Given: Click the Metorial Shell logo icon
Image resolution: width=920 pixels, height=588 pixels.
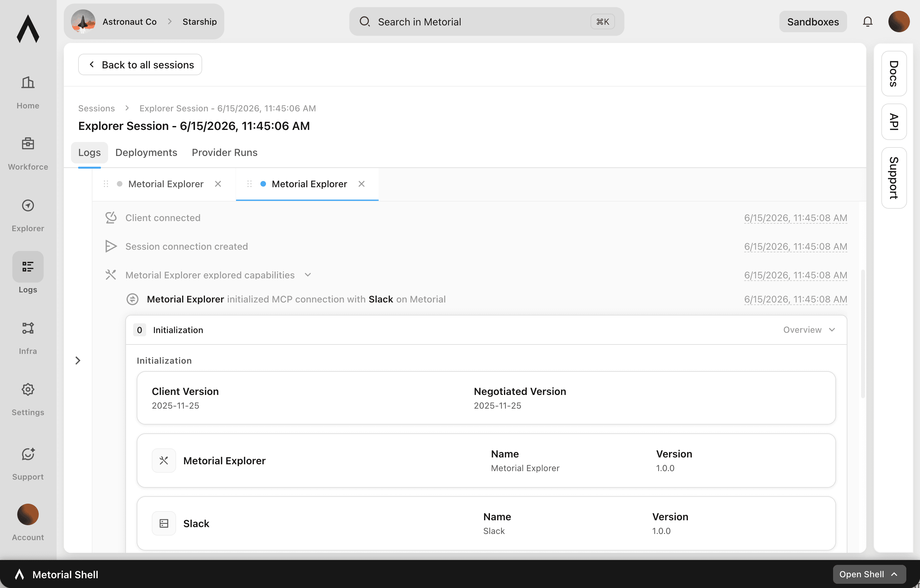Looking at the screenshot, I should tap(20, 574).
